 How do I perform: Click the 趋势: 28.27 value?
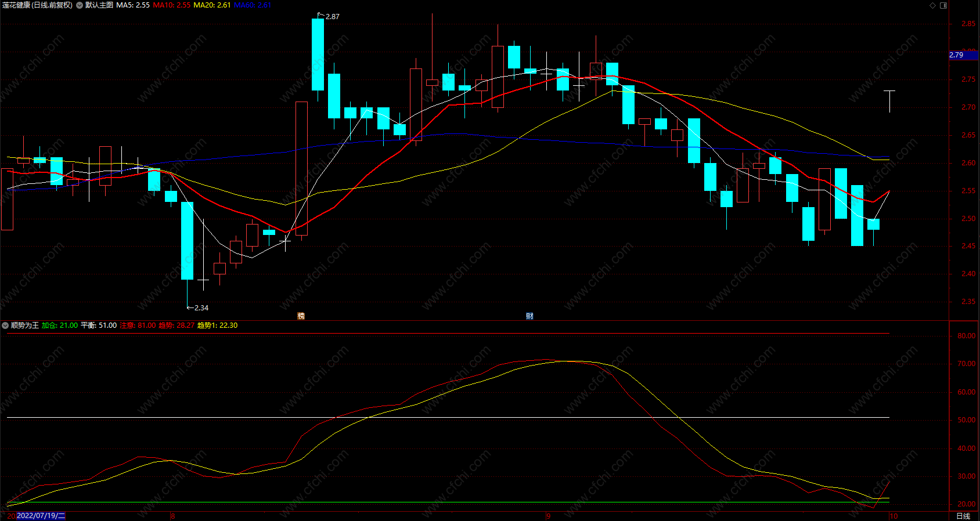coord(176,325)
